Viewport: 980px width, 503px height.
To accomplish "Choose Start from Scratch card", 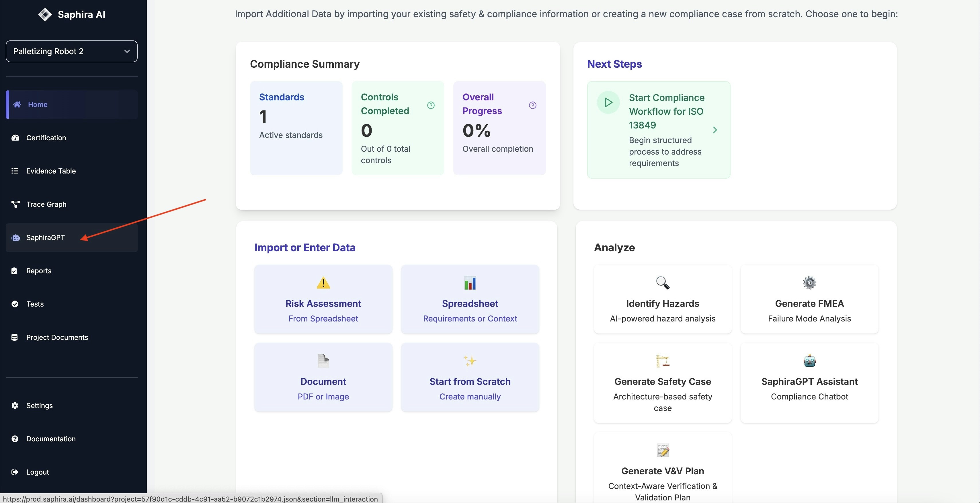I will 470,377.
